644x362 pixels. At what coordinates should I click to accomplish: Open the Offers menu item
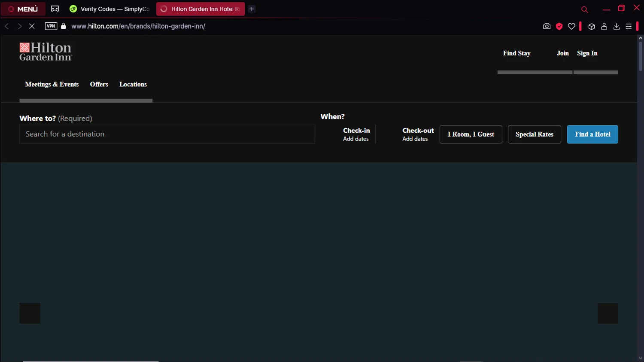point(99,84)
